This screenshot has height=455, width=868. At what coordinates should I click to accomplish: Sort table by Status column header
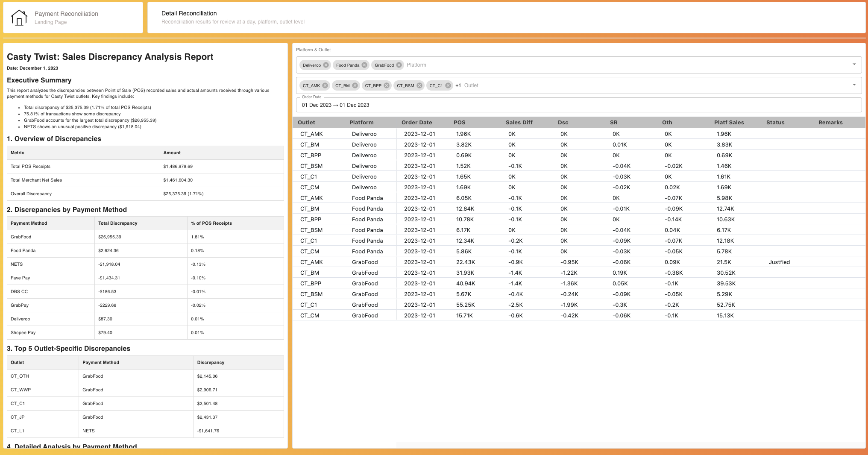[775, 123]
